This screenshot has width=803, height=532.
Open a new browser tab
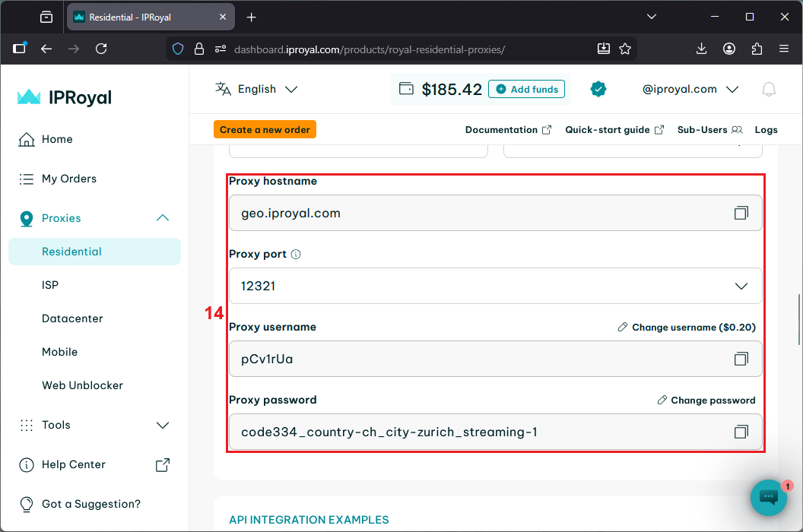coord(251,17)
